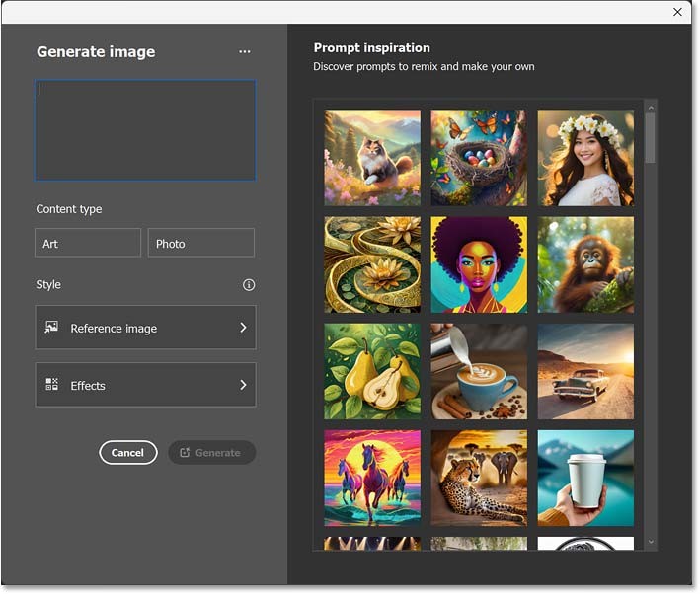
Task: Choose the fluffy cat in meadow thumbnail
Action: click(x=372, y=157)
